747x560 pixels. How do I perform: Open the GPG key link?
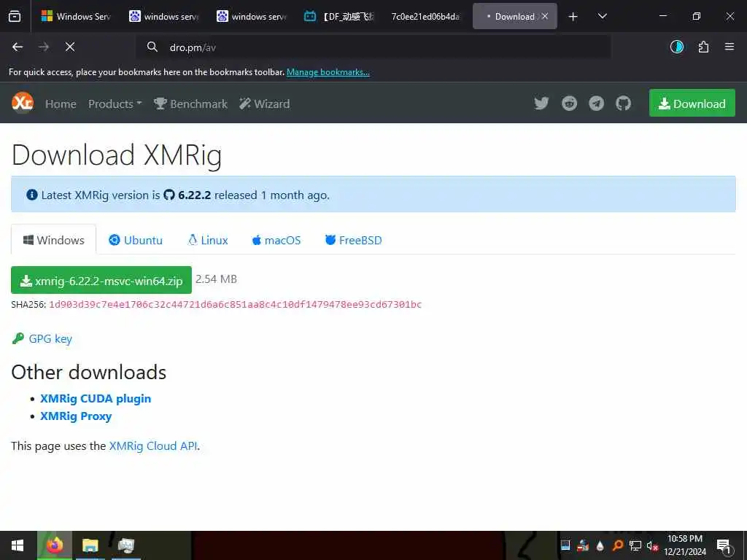[50, 338]
